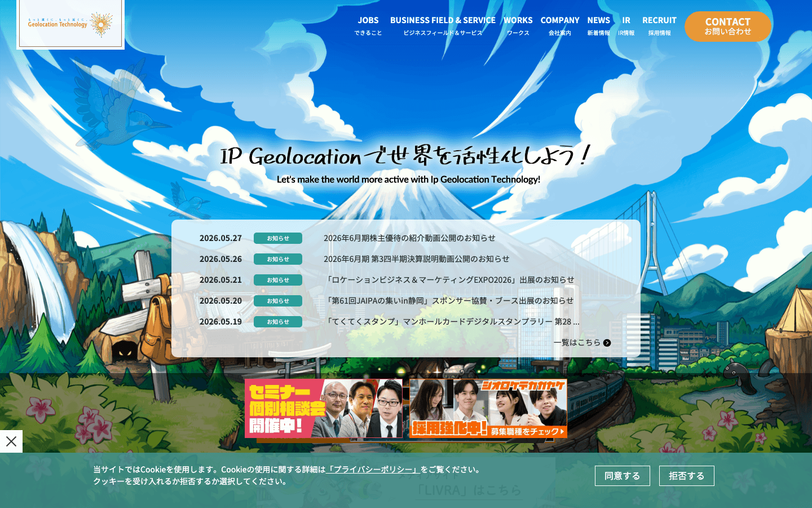812x508 pixels.
Task: Click the Geolocation Technology logo
Action: pyautogui.click(x=70, y=24)
